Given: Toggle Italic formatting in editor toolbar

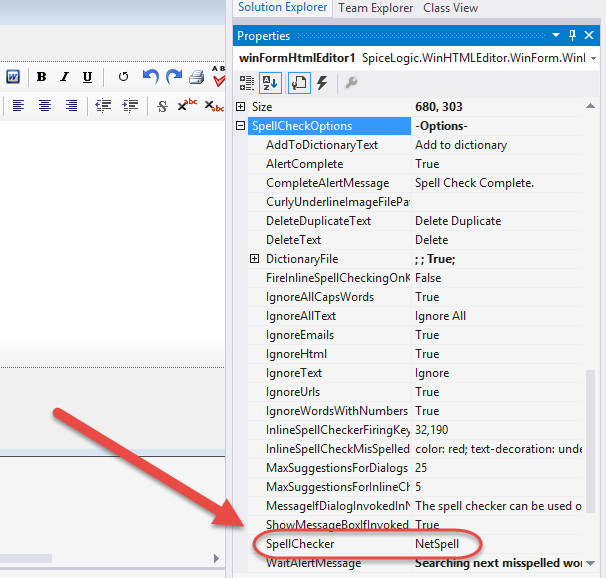Looking at the screenshot, I should point(65,77).
